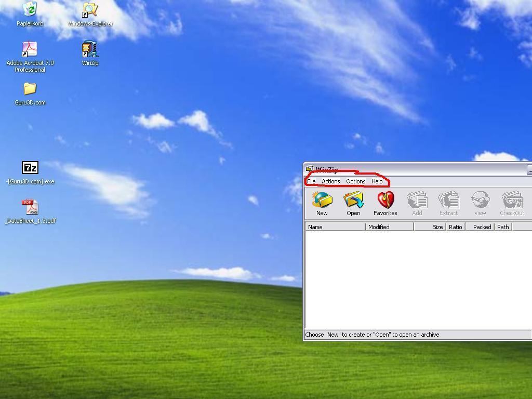
Task: Sort by the Path column header
Action: [x=503, y=227]
